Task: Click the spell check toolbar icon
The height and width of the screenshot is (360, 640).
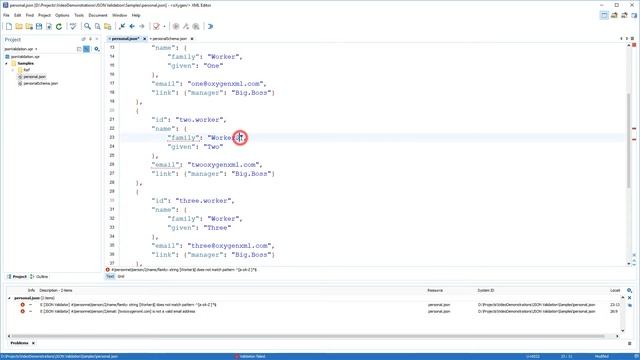Action: pos(73,27)
